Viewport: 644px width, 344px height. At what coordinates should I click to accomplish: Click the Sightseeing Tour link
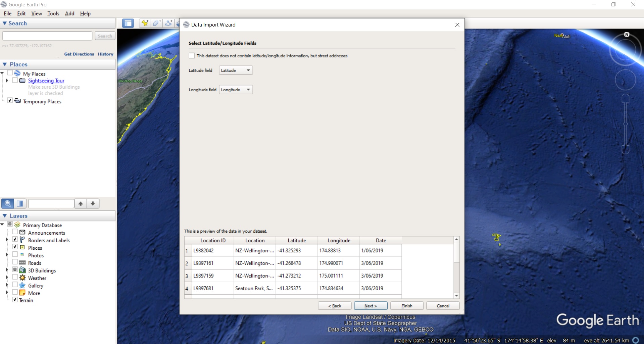[x=46, y=81]
